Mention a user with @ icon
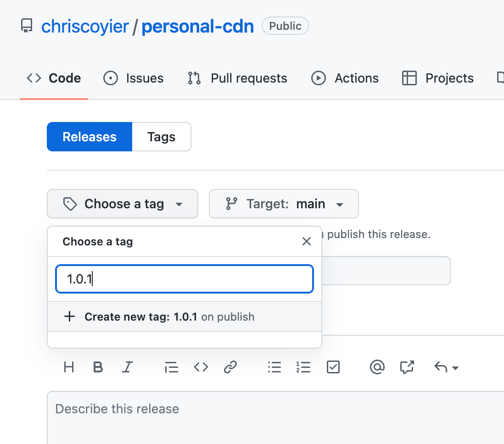This screenshot has height=444, width=504. tap(377, 367)
